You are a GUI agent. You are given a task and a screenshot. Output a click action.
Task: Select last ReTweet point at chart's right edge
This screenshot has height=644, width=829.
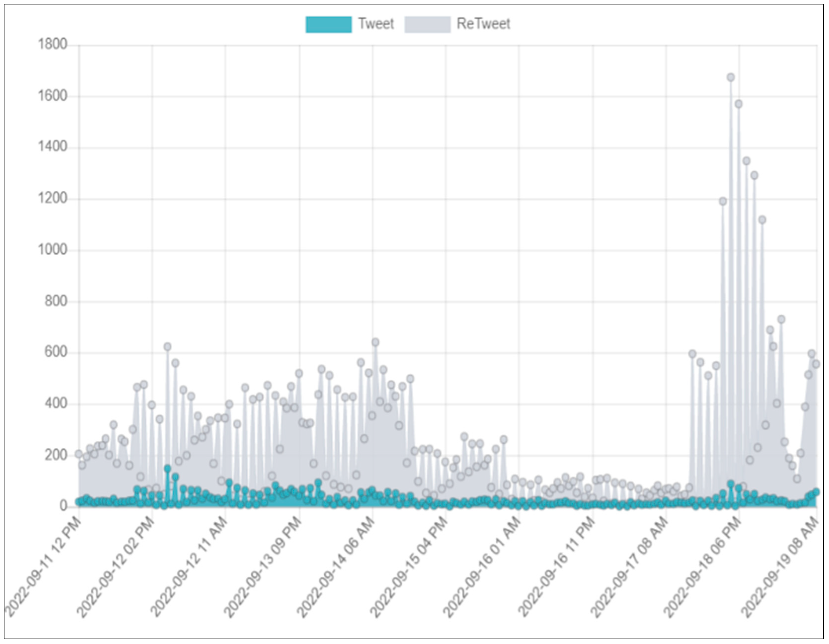(816, 364)
